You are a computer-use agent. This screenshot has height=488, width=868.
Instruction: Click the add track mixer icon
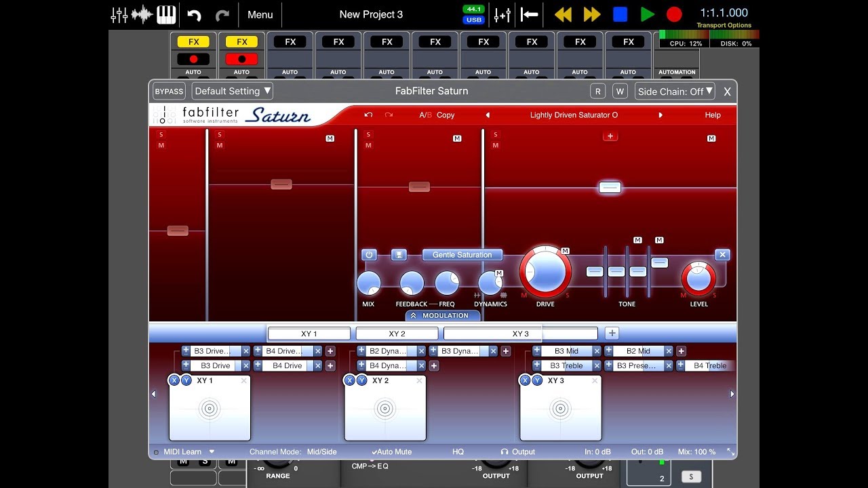coord(502,14)
